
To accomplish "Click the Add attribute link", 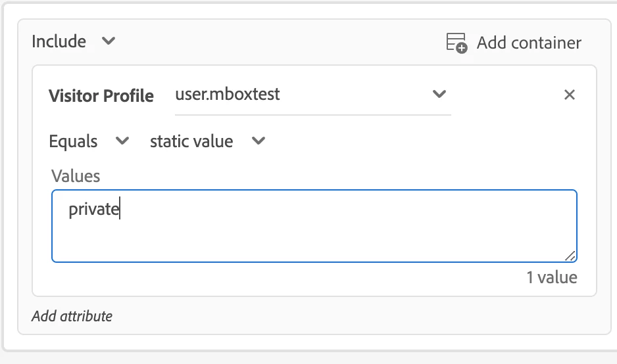I will (x=72, y=316).
